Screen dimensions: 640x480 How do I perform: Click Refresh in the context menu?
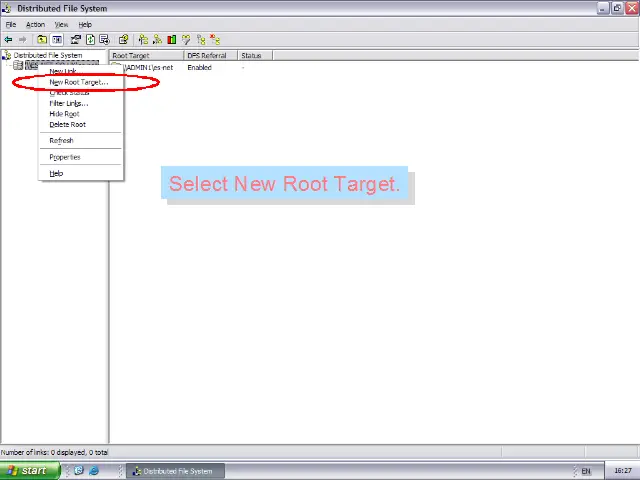click(81, 140)
